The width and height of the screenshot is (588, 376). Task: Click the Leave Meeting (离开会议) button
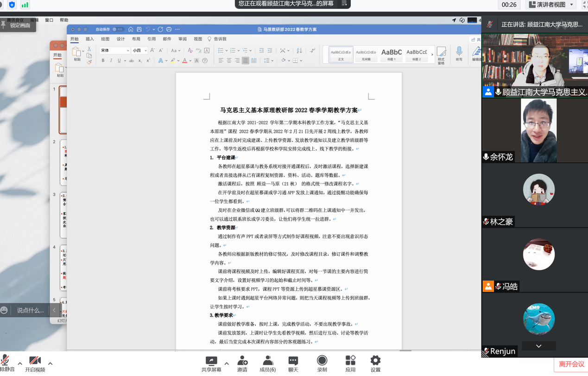pos(571,364)
